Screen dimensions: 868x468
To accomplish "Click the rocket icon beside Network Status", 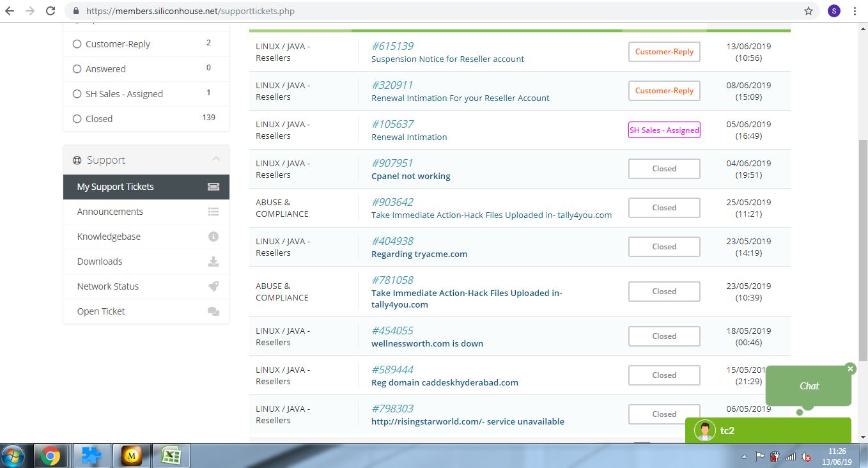I will (x=213, y=286).
